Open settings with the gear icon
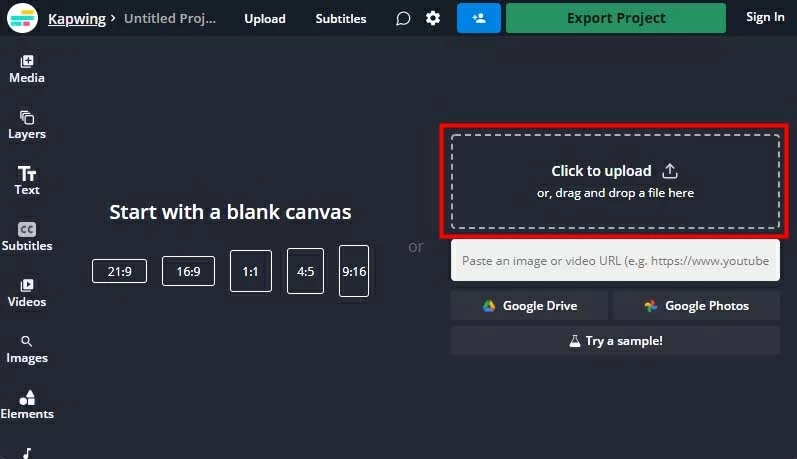Screen dimensions: 797x459 click(x=433, y=18)
